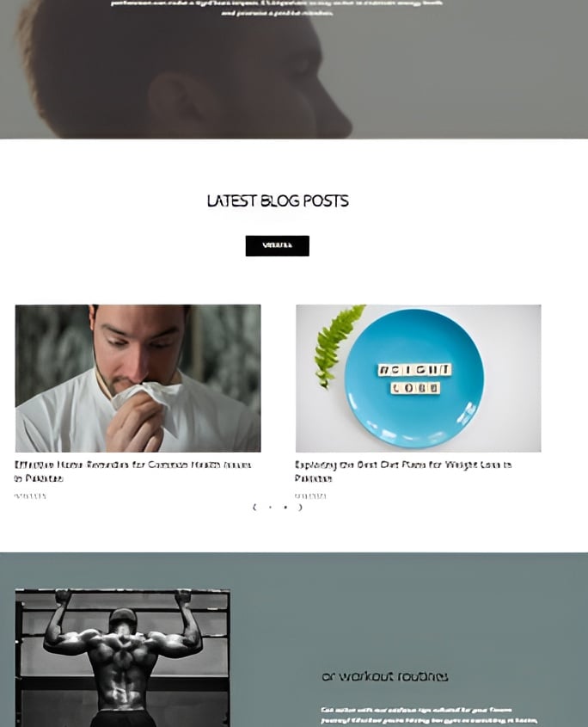Image resolution: width=588 pixels, height=727 pixels.
Task: Click the workout routines description paragraph
Action: coord(430,716)
